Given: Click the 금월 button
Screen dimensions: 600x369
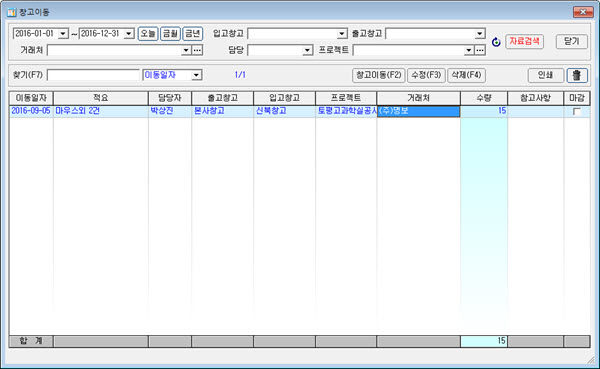Looking at the screenshot, I should click(170, 34).
